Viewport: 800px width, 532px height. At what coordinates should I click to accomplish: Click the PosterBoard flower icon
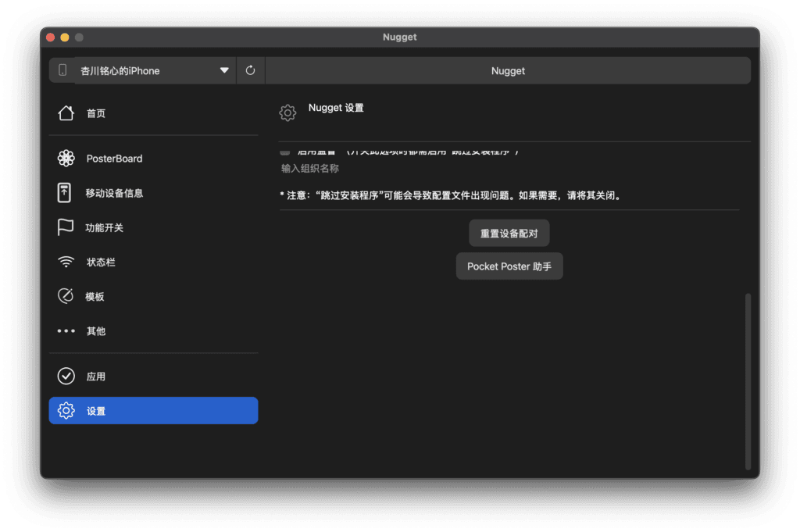[x=66, y=158]
